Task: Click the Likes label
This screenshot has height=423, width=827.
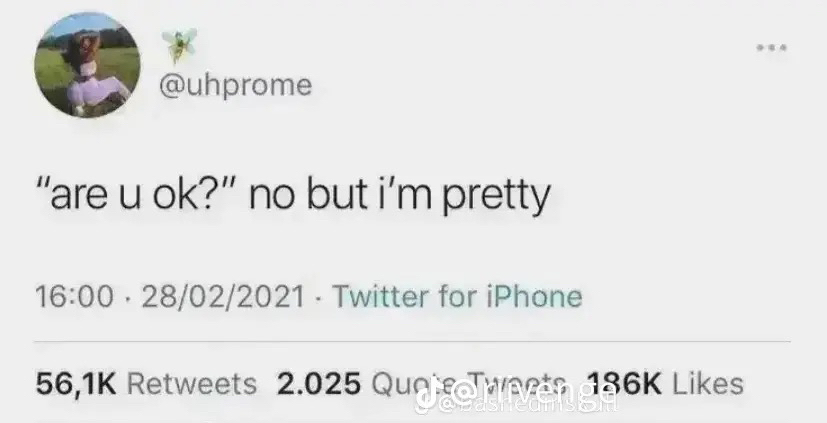Action: 708,383
